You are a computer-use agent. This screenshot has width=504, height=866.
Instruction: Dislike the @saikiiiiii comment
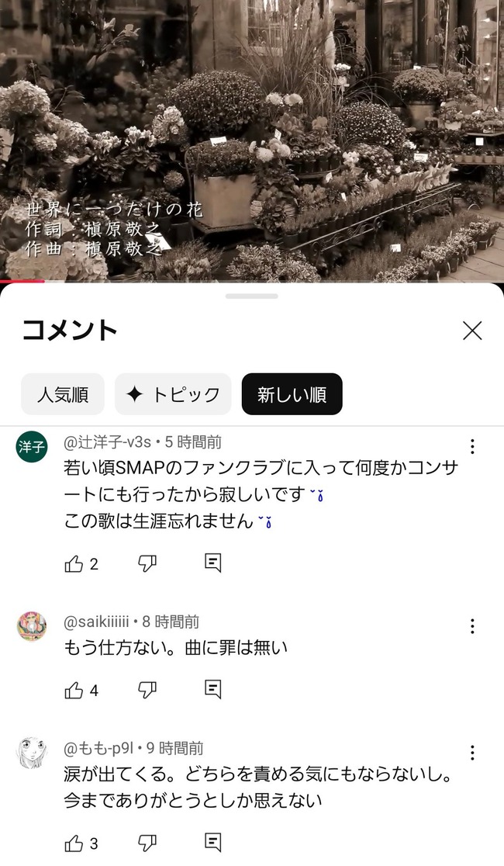tap(147, 691)
